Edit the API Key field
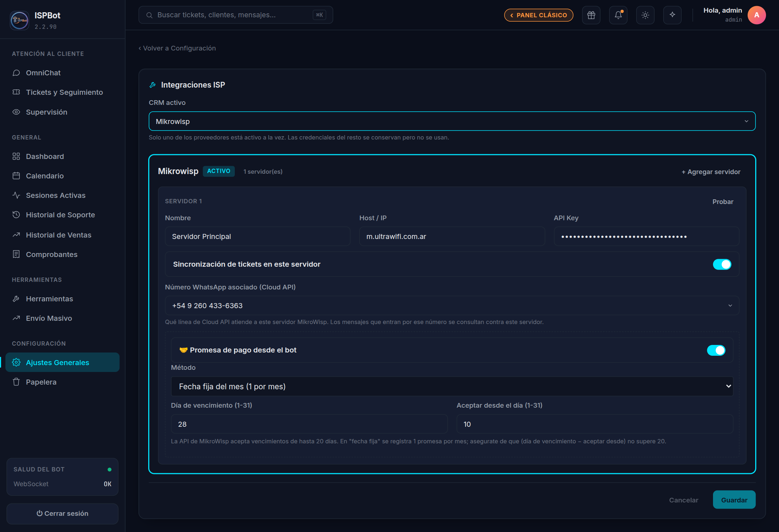This screenshot has width=779, height=532. coord(646,236)
